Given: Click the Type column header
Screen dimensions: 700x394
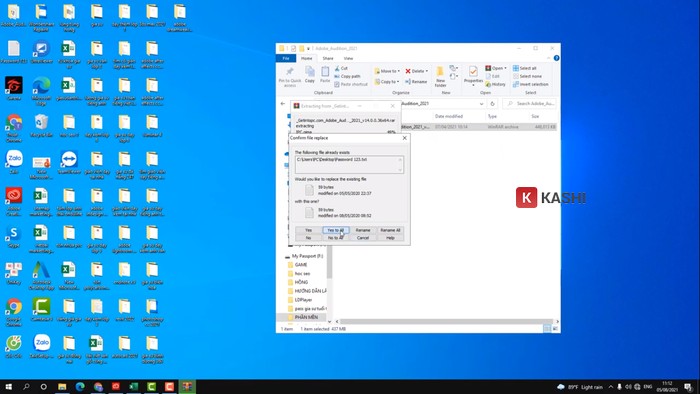Looking at the screenshot, I should click(492, 116).
